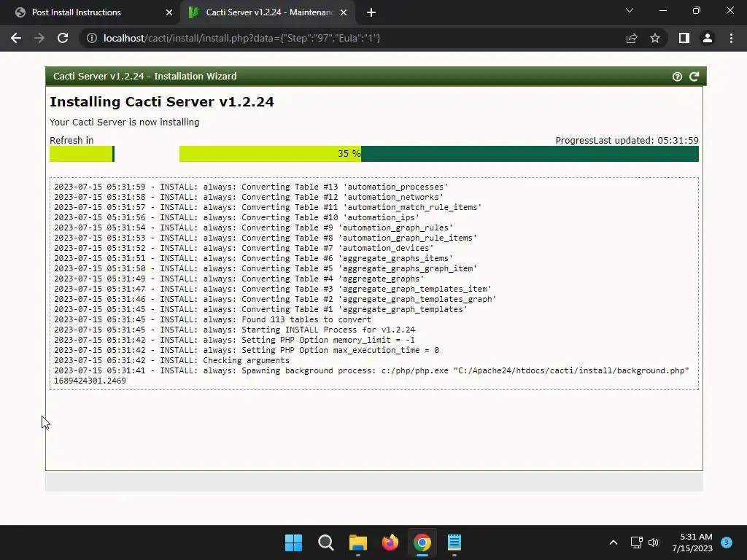This screenshot has width=747, height=560.
Task: Click the network status tray icon
Action: click(636, 542)
